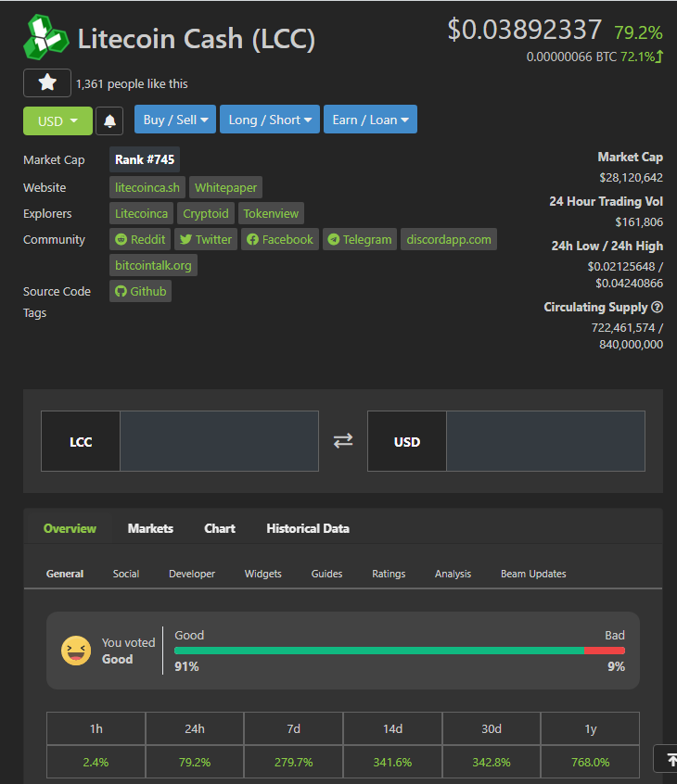
Task: Click the $28,120,642 market cap value
Action: tap(631, 178)
